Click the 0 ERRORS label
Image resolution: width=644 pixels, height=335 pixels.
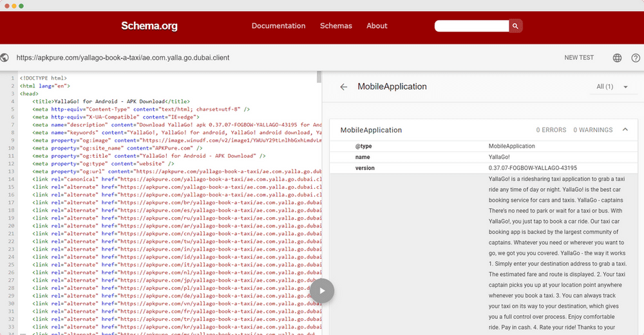tap(551, 130)
